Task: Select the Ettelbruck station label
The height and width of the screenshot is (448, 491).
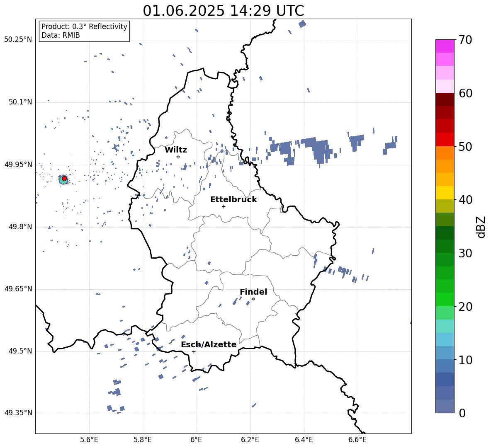Action: (x=233, y=200)
